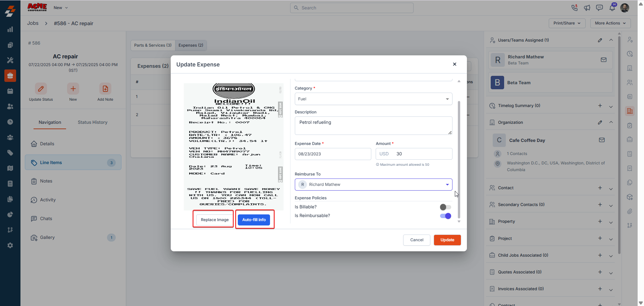Go to Jobs breadcrumb link
The height and width of the screenshot is (306, 644).
point(33,23)
